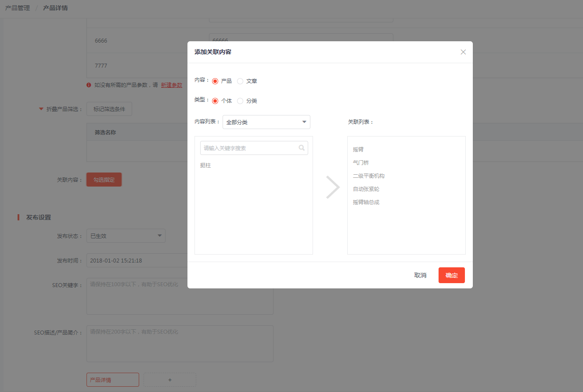Click the 7777 parameter label
Screen dimensions: 583x392
coord(101,66)
